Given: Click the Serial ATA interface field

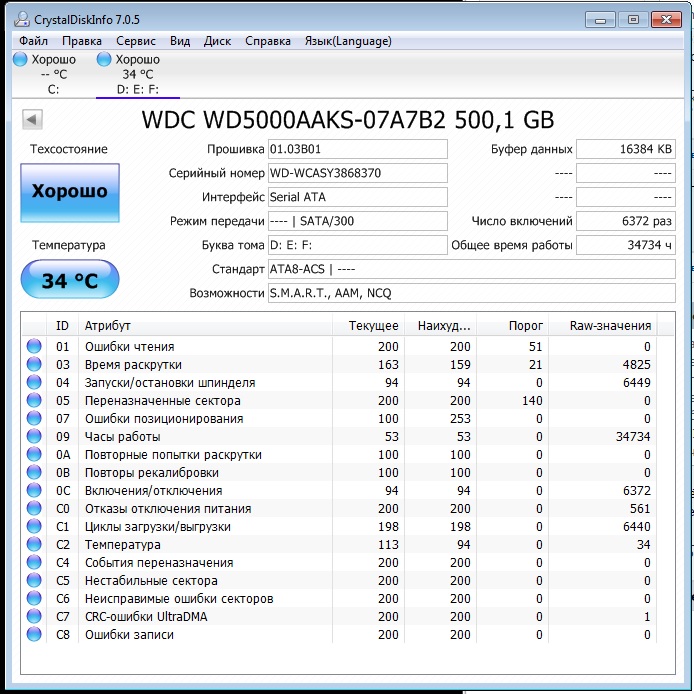Looking at the screenshot, I should pyautogui.click(x=358, y=197).
